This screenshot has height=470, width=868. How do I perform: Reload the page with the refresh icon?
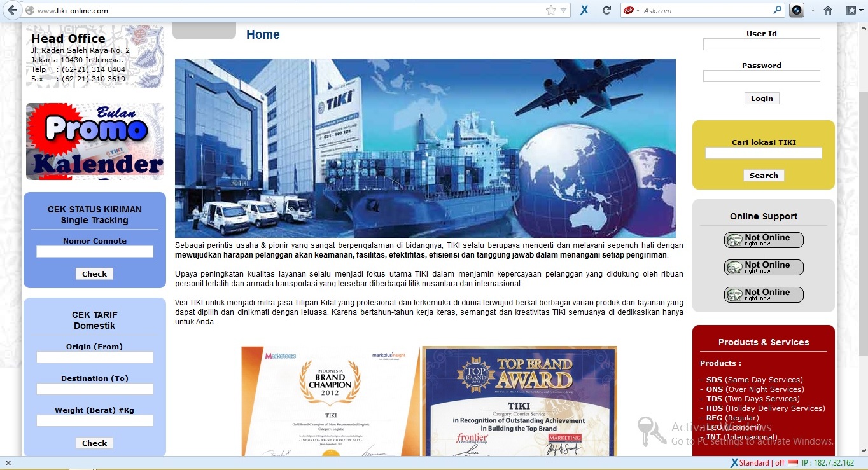click(x=606, y=10)
